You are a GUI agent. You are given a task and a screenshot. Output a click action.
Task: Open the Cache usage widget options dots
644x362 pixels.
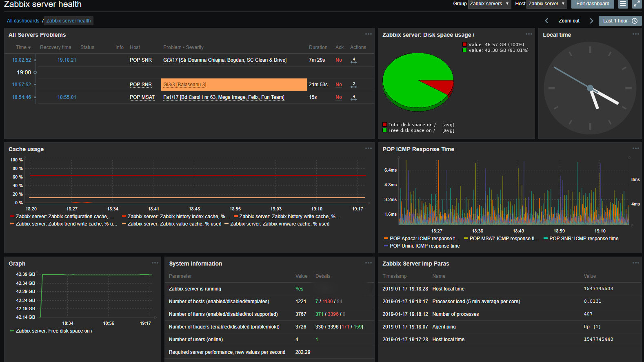pyautogui.click(x=368, y=149)
